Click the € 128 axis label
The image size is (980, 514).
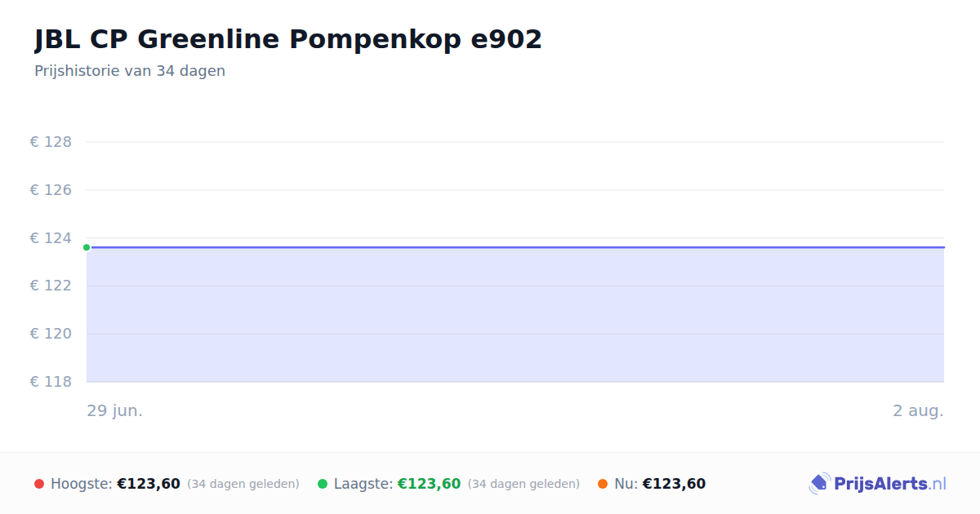point(51,142)
